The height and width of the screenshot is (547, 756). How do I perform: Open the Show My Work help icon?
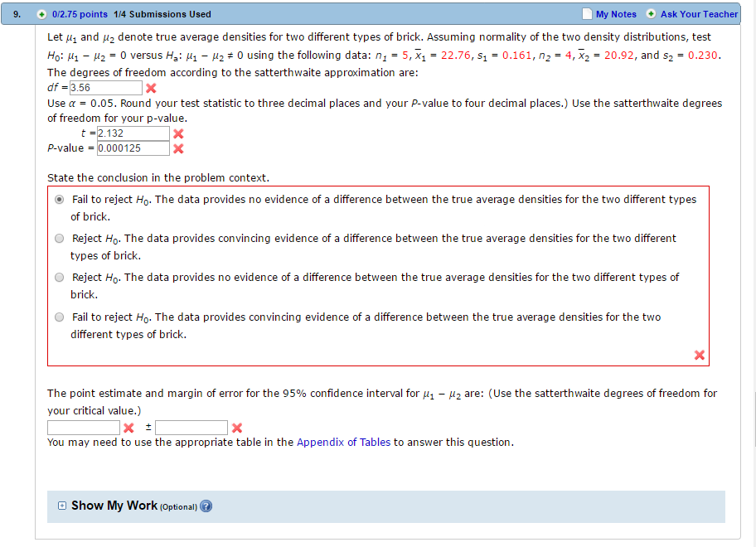pyautogui.click(x=206, y=506)
